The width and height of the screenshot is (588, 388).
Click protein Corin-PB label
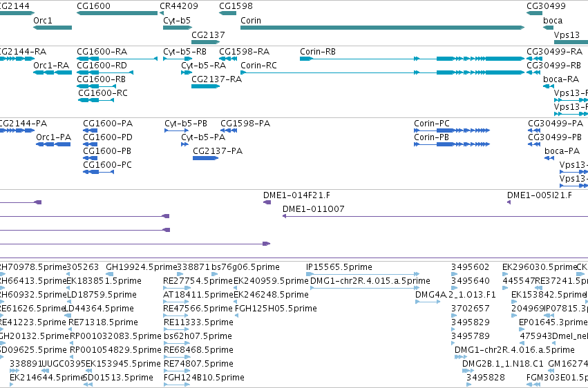tap(431, 137)
